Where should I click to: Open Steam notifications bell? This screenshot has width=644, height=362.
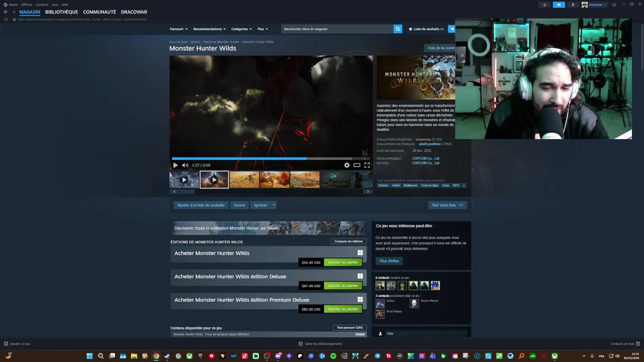573,5
